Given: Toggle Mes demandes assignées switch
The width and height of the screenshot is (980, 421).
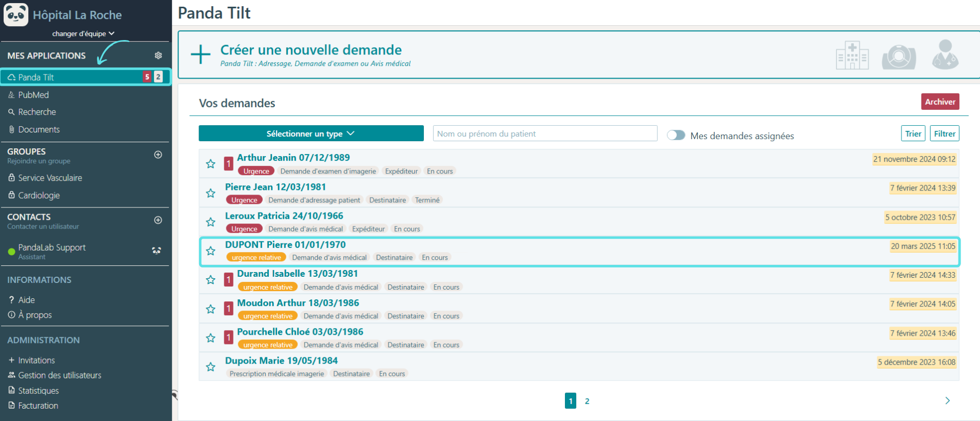Looking at the screenshot, I should (x=676, y=135).
